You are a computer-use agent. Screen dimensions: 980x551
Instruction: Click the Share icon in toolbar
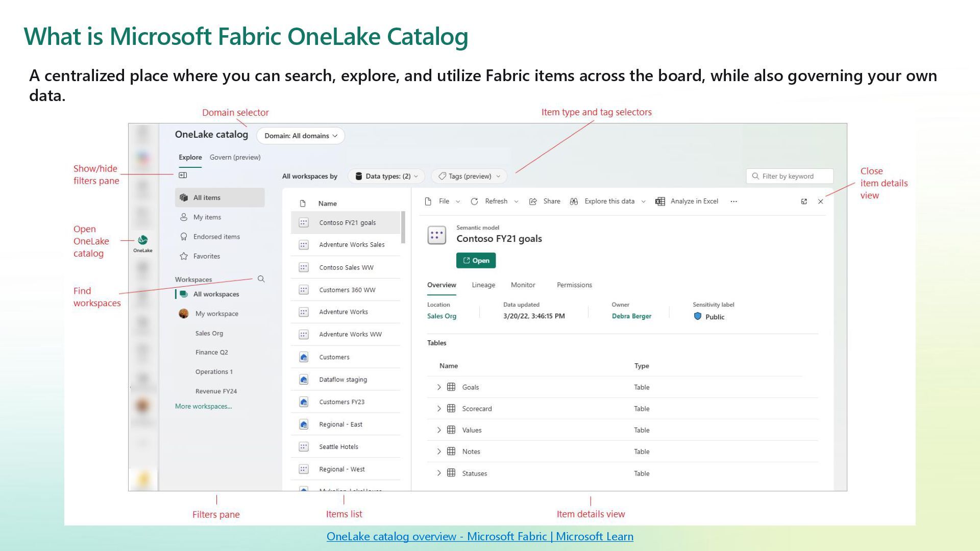533,202
